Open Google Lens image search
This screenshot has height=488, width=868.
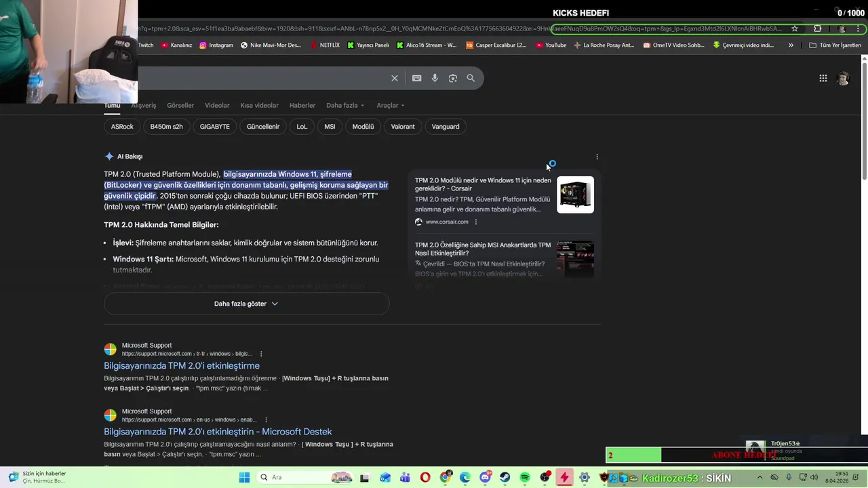tap(453, 78)
